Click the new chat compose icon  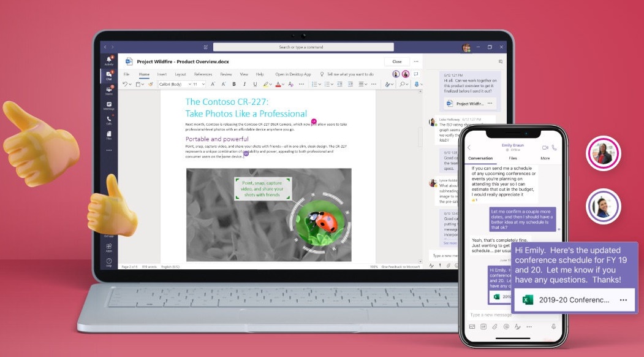(x=206, y=47)
